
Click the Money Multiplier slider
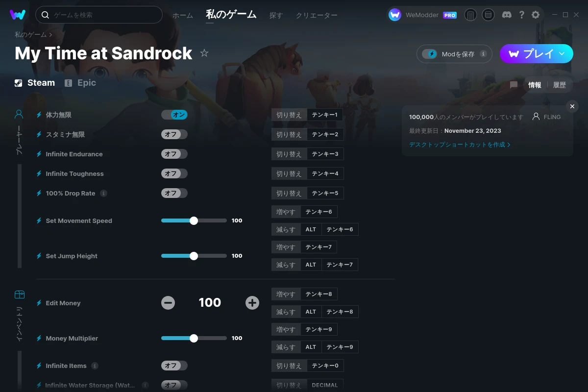coord(194,338)
